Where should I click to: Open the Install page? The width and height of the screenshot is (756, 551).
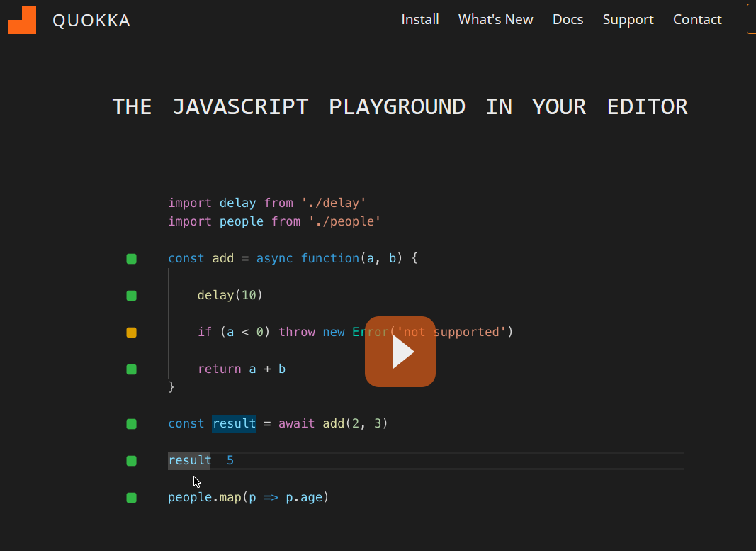tap(420, 19)
